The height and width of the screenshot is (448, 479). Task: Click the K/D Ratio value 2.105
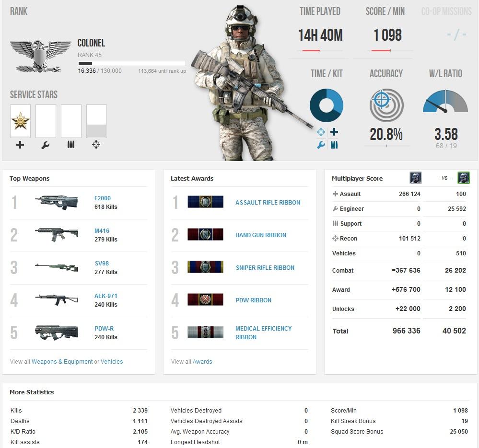point(140,432)
